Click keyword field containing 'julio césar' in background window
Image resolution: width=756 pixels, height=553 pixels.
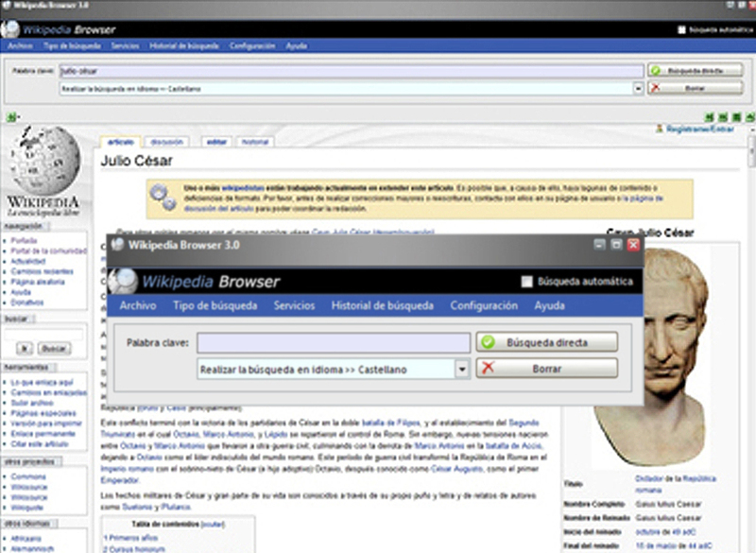(352, 71)
